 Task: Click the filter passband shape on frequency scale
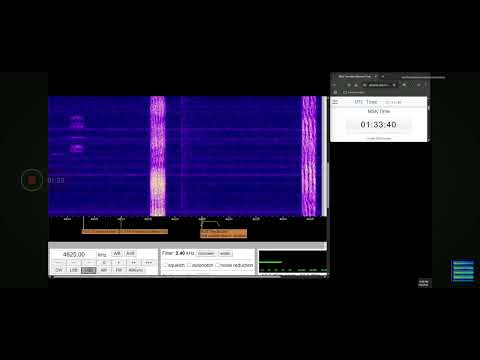210,224
